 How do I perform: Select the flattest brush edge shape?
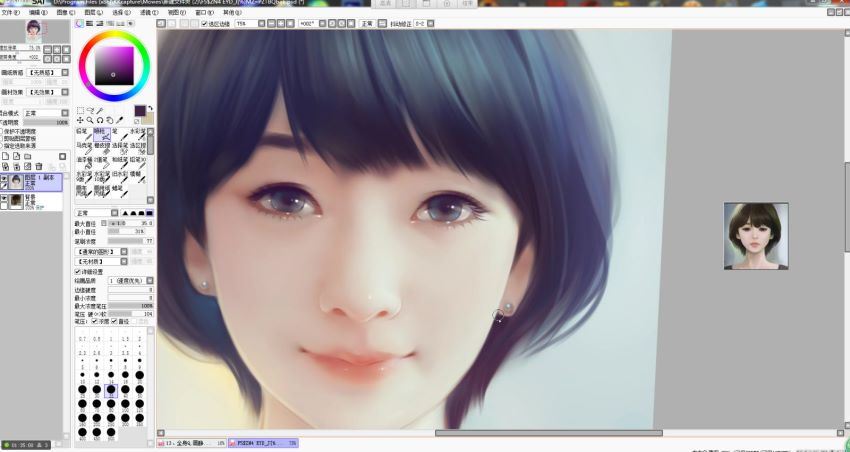click(150, 213)
